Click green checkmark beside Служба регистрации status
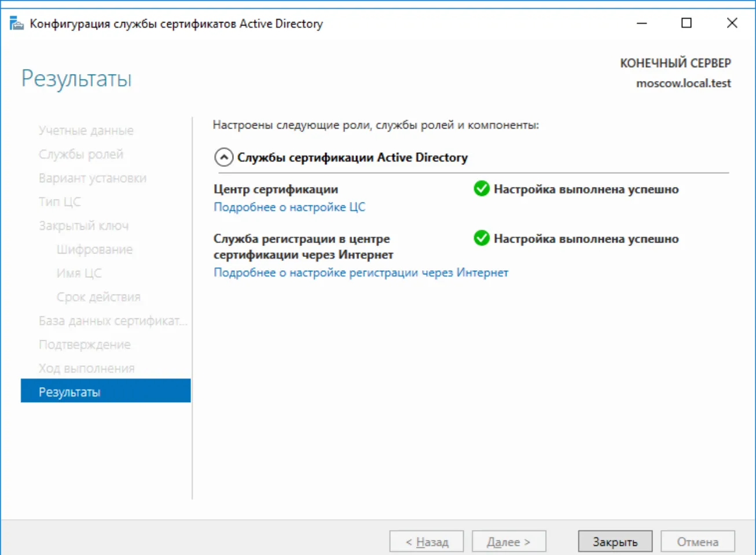Viewport: 756px width, 555px height. click(482, 238)
